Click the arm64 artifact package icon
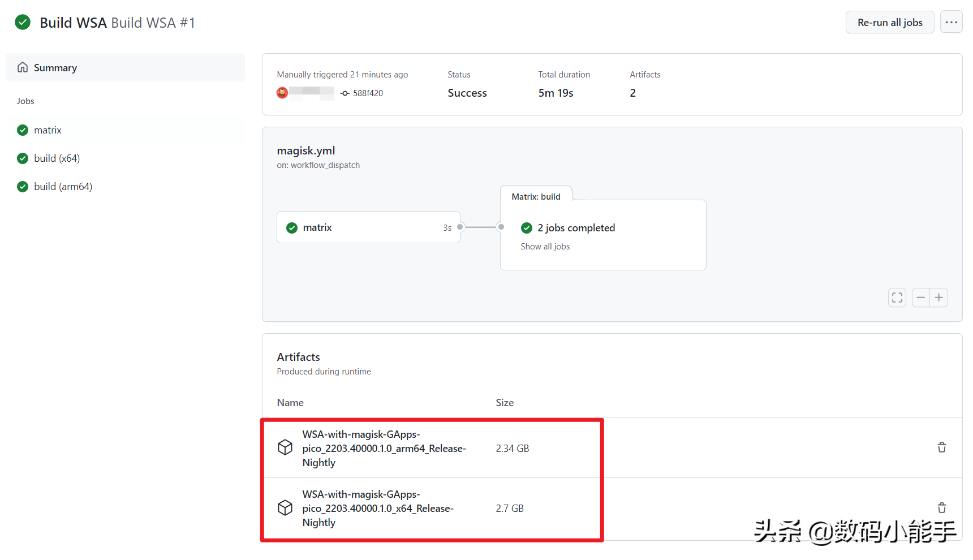 pyautogui.click(x=285, y=447)
